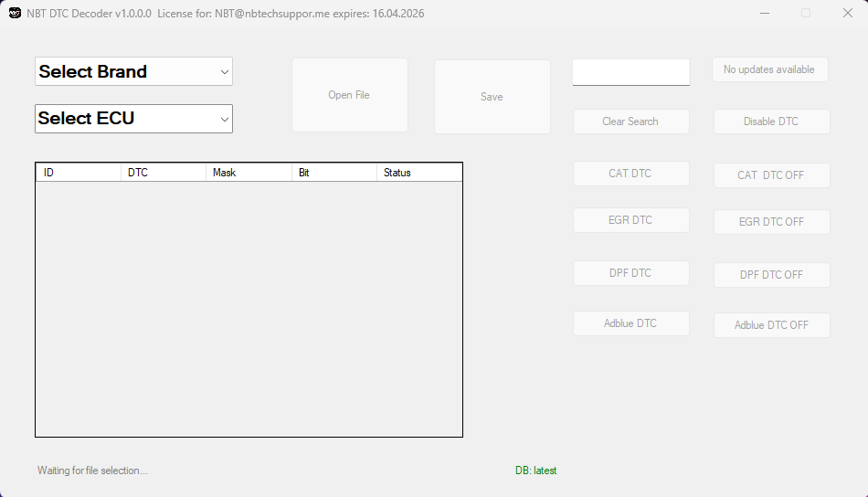Sort by the Mask column header
Viewport: 868px width, 497px height.
[x=249, y=173]
